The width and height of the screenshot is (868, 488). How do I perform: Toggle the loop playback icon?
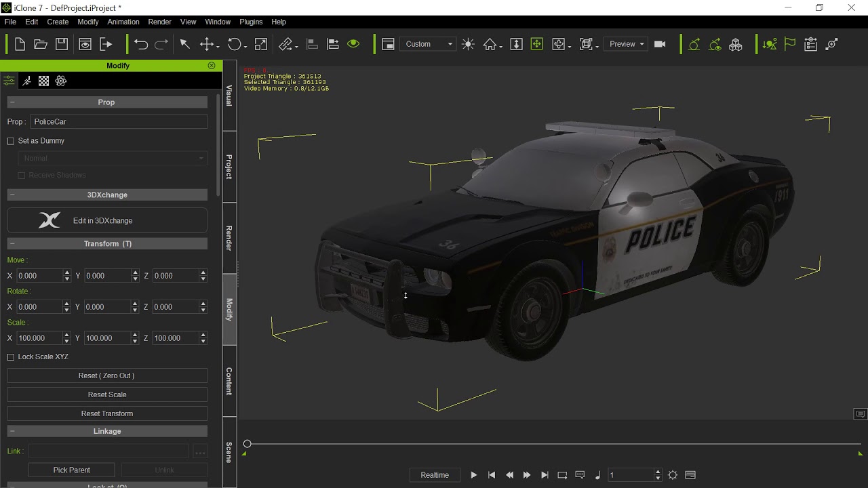(562, 475)
